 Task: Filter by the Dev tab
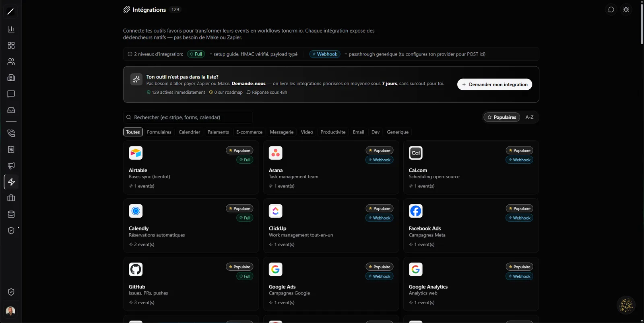pos(376,132)
